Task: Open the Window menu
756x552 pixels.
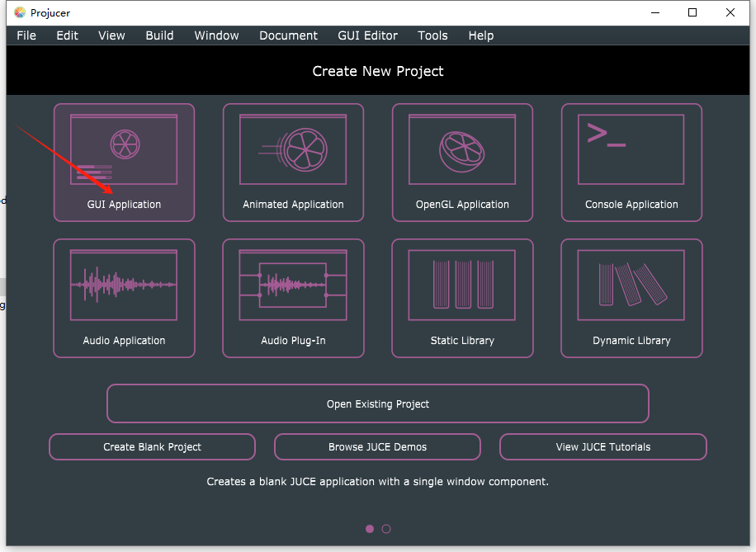Action: tap(216, 35)
